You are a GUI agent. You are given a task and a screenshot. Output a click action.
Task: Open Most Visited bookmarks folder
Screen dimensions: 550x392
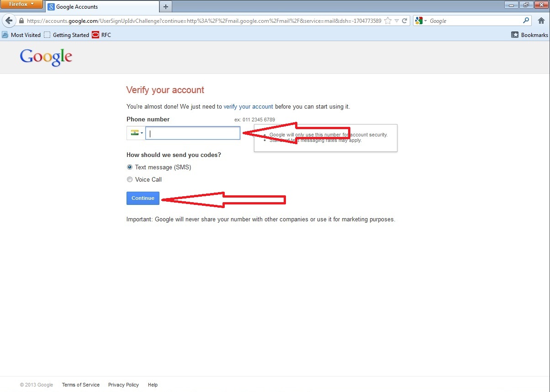coord(21,35)
